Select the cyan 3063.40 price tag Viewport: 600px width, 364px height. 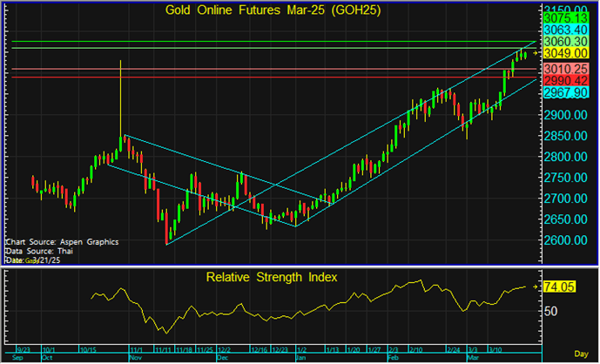point(566,29)
